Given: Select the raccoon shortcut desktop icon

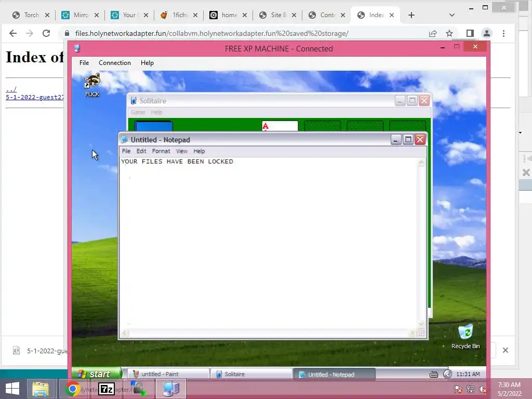Looking at the screenshot, I should 92,85.
